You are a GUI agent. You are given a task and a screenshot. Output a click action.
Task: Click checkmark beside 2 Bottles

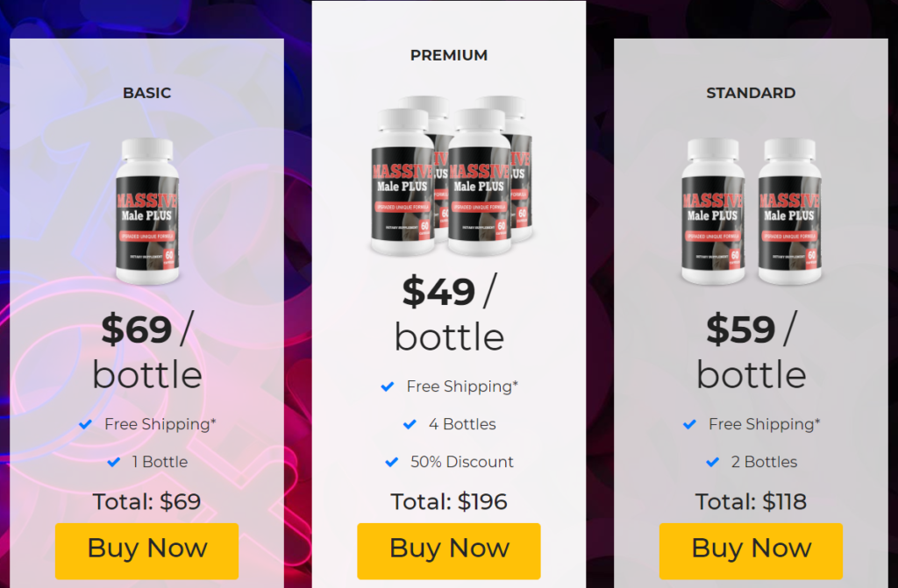pos(712,462)
